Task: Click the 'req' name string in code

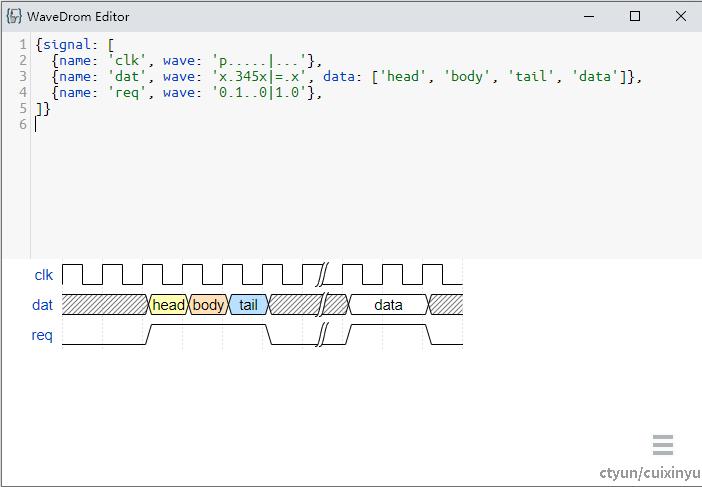Action: pyautogui.click(x=127, y=93)
